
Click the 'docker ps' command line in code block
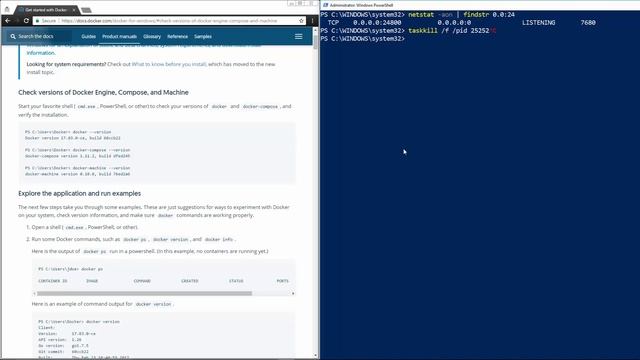point(70,269)
